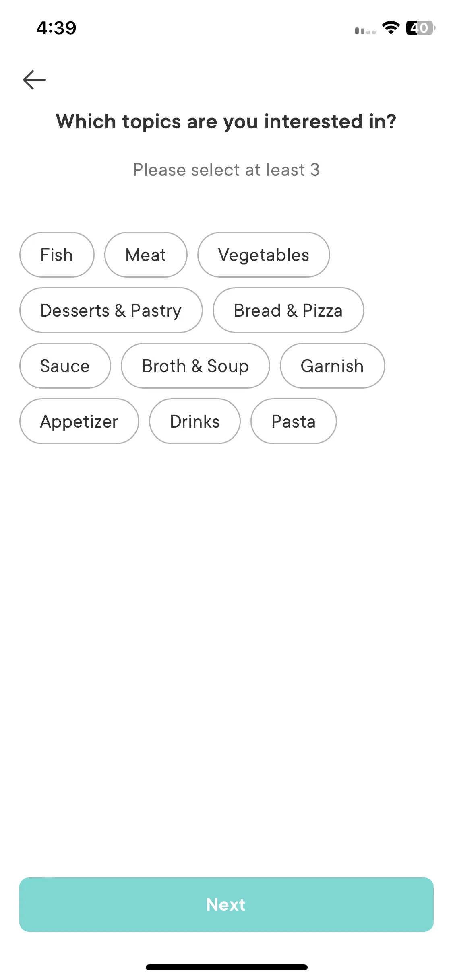Toggle the Meat topic chip
This screenshot has height=980, width=453.
tap(146, 255)
